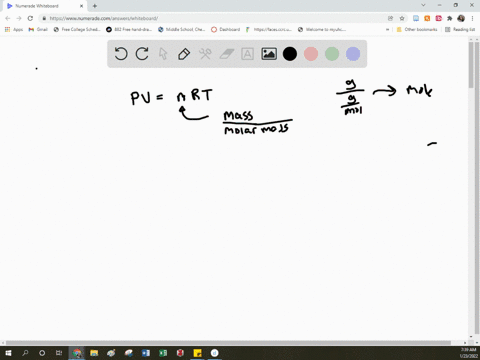Open the Apps bookmark shortcut
The width and height of the screenshot is (480, 360).
(14, 29)
